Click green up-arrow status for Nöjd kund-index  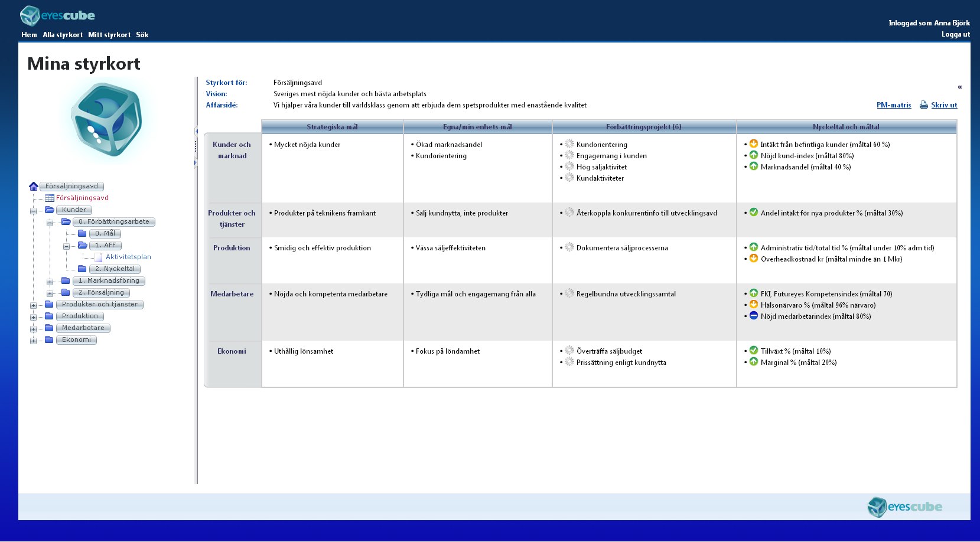point(754,155)
